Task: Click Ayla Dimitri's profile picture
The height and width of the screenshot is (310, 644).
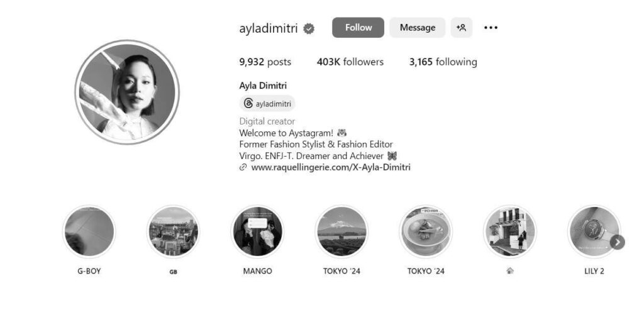Action: pyautogui.click(x=127, y=92)
